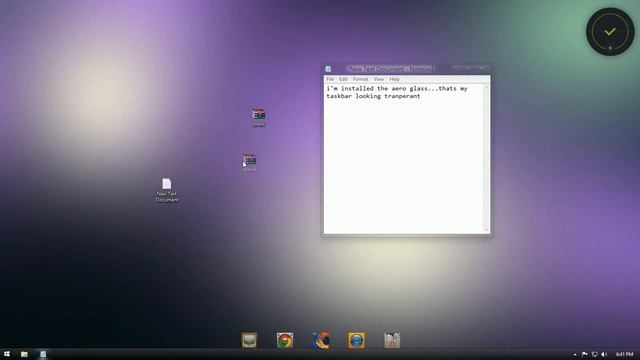640x360 pixels.
Task: Open the Action Center flag icon
Action: click(x=584, y=355)
